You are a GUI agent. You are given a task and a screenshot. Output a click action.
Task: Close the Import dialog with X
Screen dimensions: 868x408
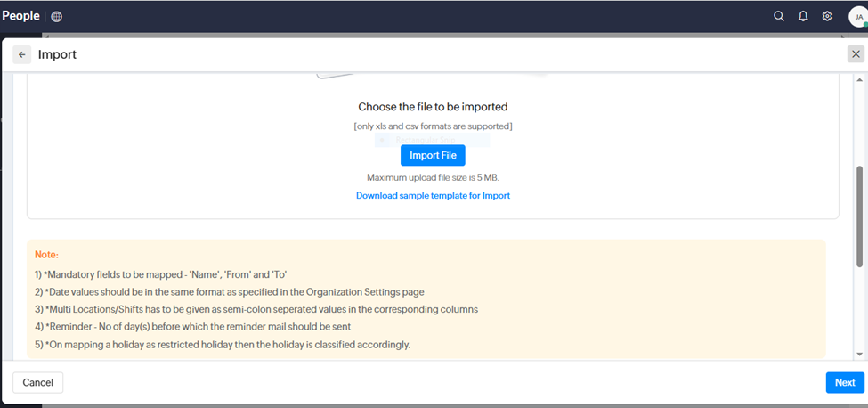point(856,54)
